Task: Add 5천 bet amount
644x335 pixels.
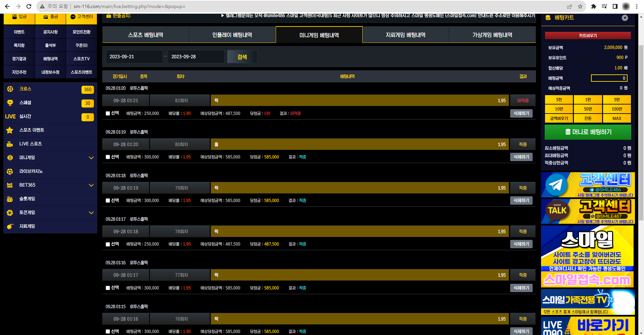Action: (559, 99)
